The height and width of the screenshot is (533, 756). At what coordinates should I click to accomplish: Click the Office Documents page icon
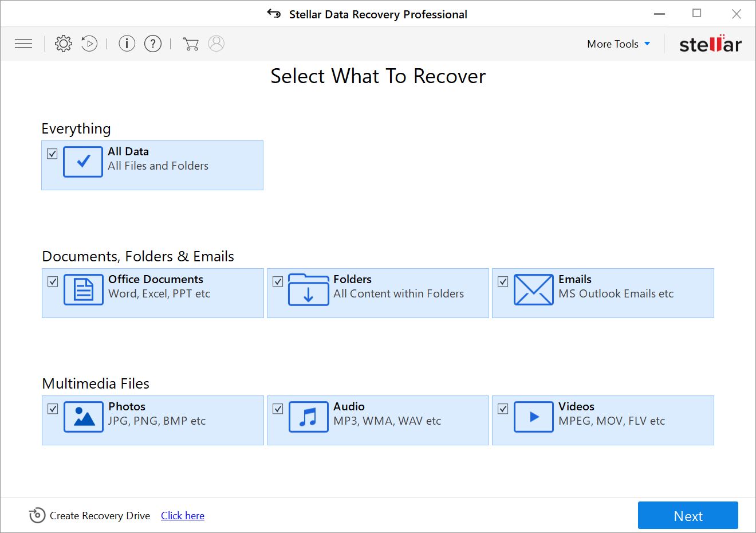[84, 289]
